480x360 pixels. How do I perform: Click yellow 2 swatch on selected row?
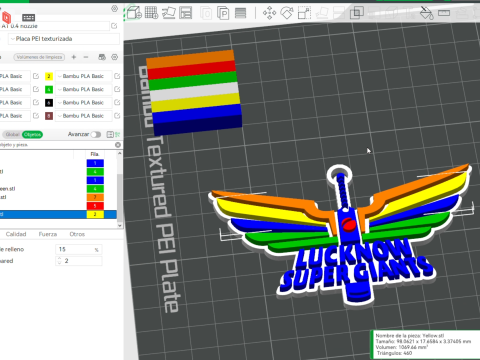95,214
